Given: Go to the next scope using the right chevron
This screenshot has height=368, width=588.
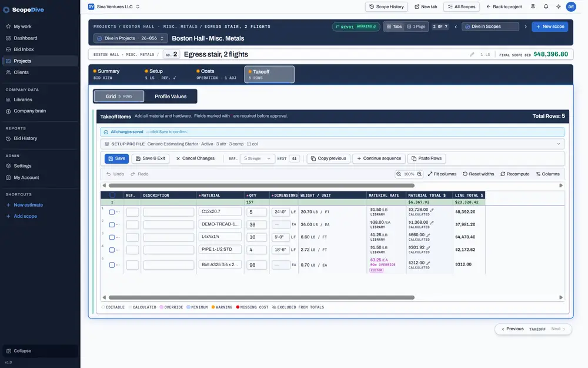Looking at the screenshot, I should (525, 26).
